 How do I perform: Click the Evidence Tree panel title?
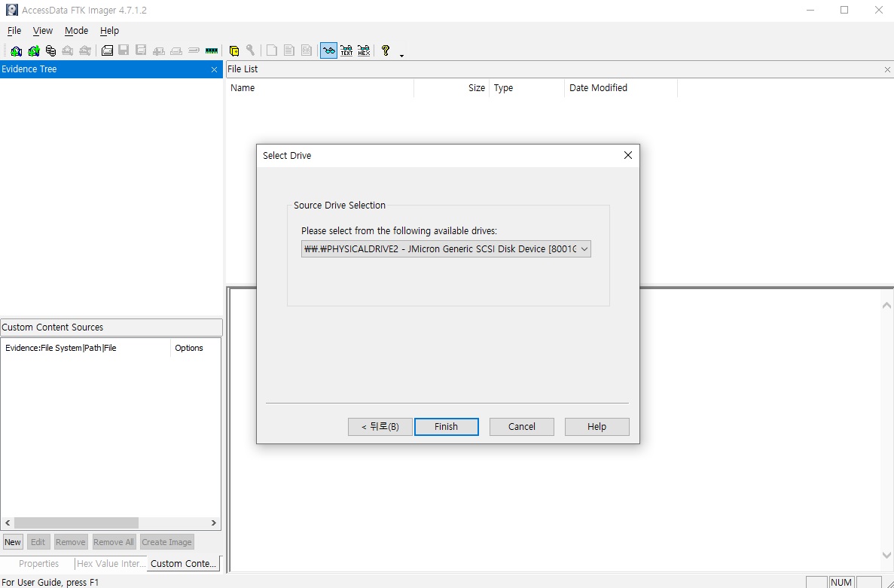tap(29, 69)
